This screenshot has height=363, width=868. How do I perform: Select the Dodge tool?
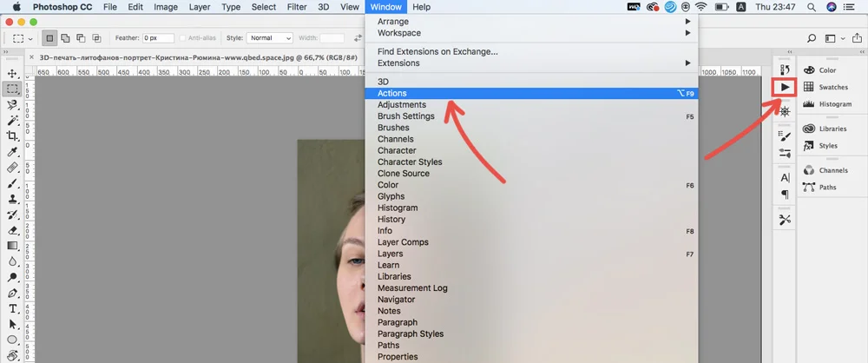pyautogui.click(x=11, y=277)
